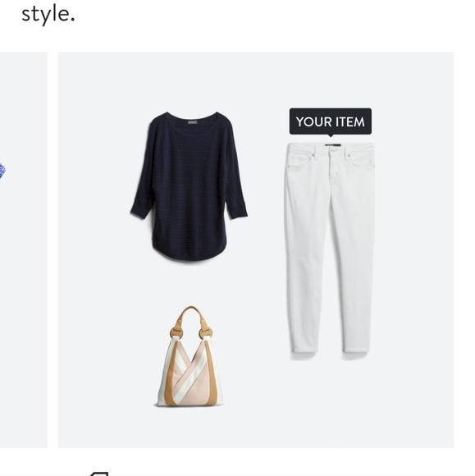The image size is (475, 476).
Task: Select the navy blue knit sweater
Action: coord(189,186)
